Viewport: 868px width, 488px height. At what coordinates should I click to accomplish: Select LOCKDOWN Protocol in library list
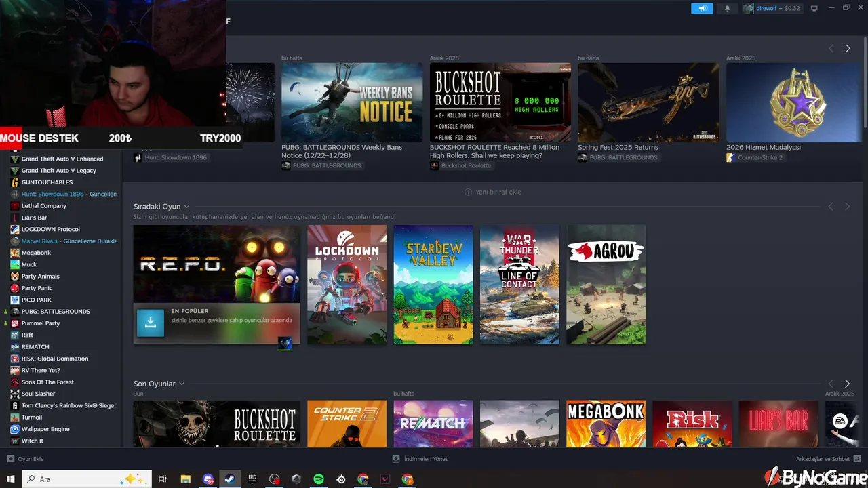point(51,229)
